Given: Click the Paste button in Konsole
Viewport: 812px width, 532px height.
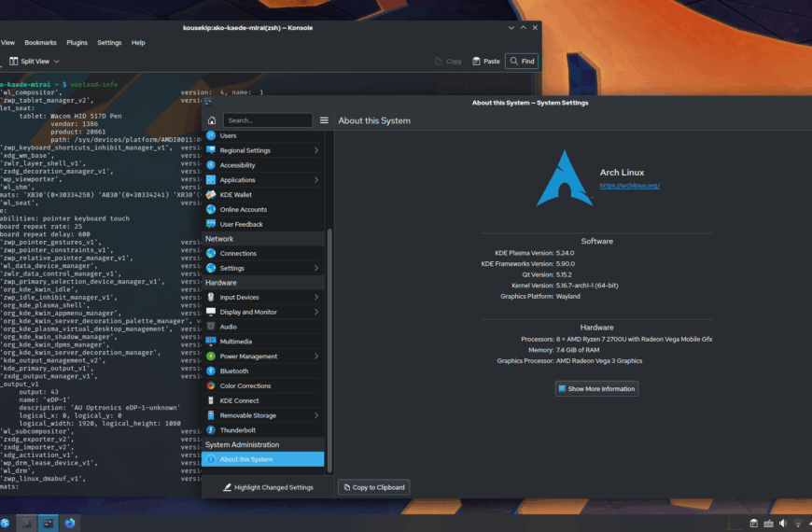Looking at the screenshot, I should pyautogui.click(x=485, y=61).
